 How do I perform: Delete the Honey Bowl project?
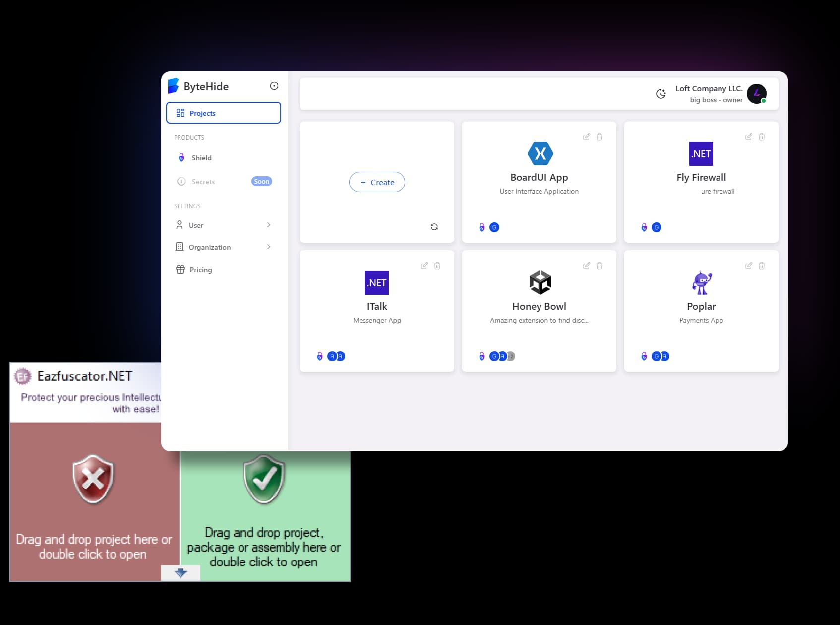pos(600,266)
